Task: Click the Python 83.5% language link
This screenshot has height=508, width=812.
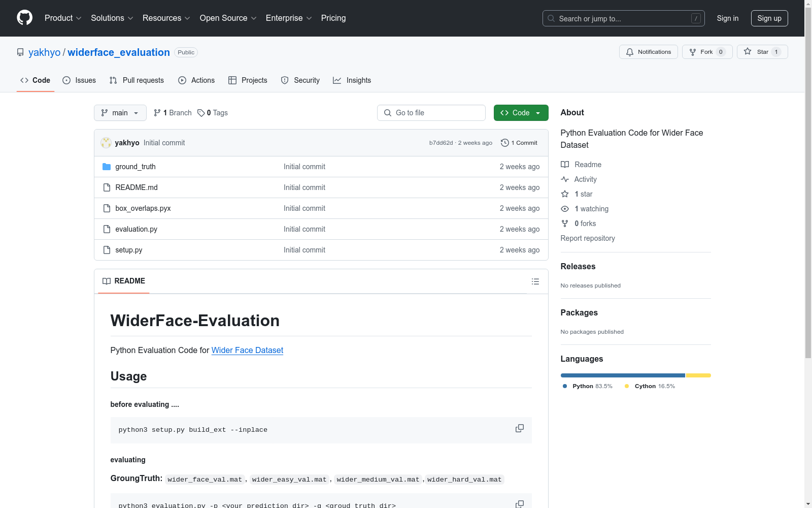Action: click(x=588, y=386)
